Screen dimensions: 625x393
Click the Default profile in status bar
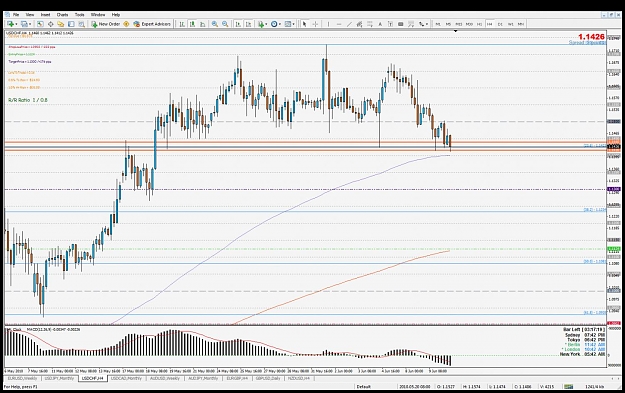pyautogui.click(x=364, y=386)
